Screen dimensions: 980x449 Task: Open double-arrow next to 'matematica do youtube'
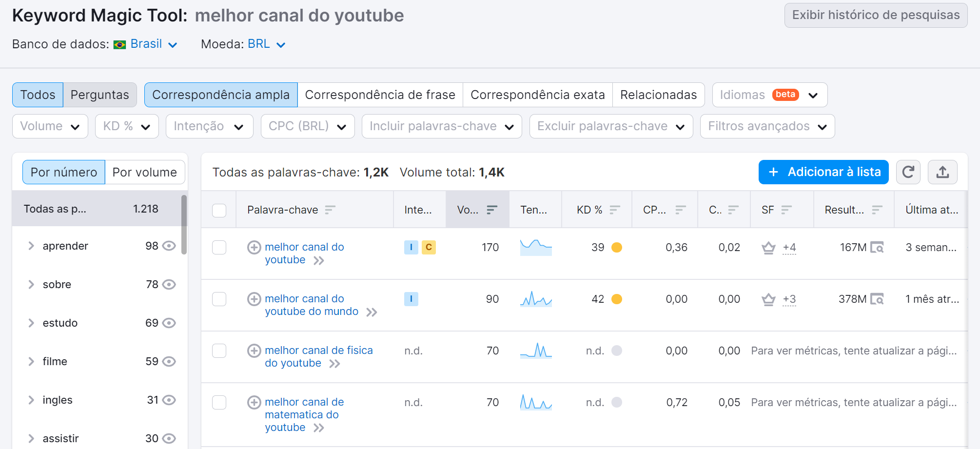[319, 428]
